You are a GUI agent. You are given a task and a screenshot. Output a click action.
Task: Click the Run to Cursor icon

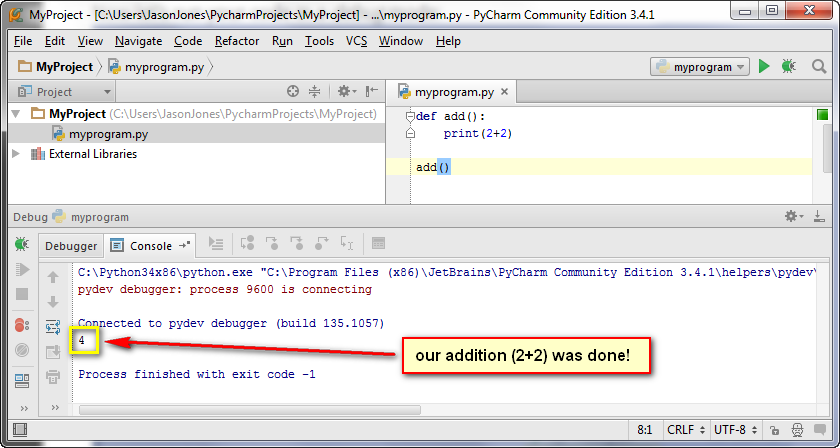click(347, 244)
